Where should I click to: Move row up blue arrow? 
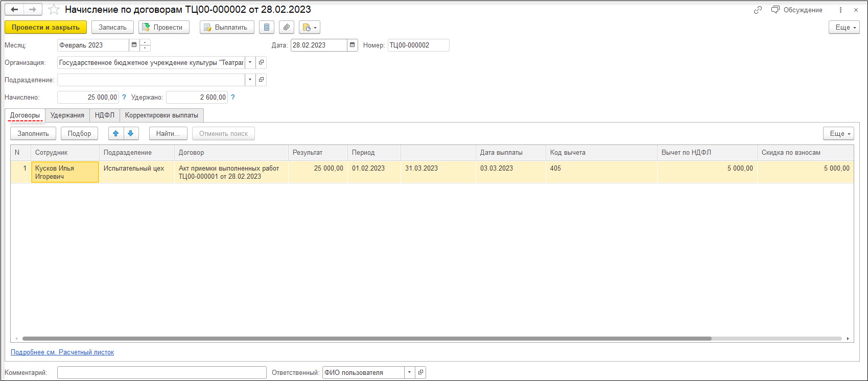click(116, 133)
